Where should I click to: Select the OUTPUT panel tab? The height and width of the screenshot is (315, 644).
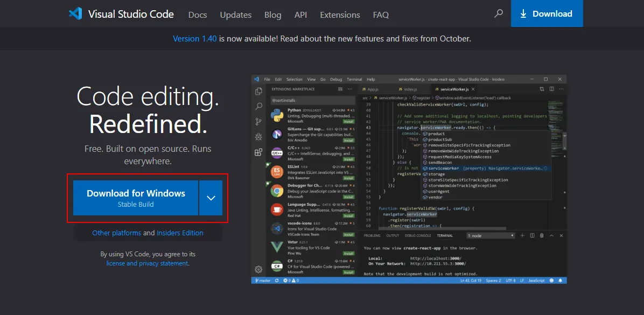(393, 236)
